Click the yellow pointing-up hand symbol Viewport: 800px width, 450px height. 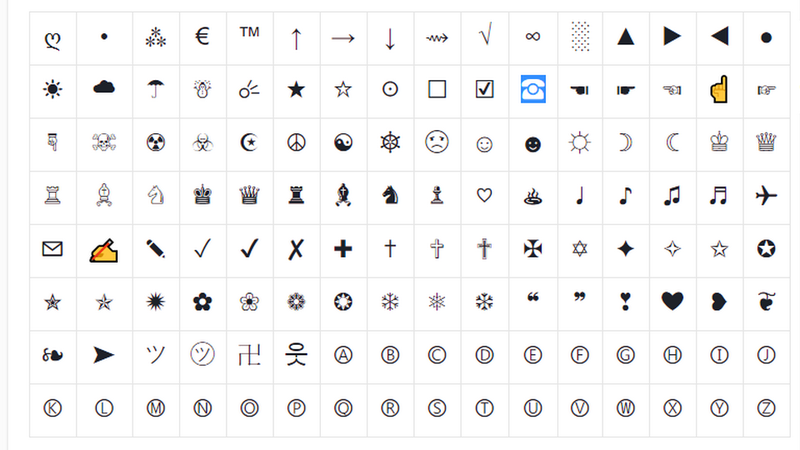tap(719, 89)
